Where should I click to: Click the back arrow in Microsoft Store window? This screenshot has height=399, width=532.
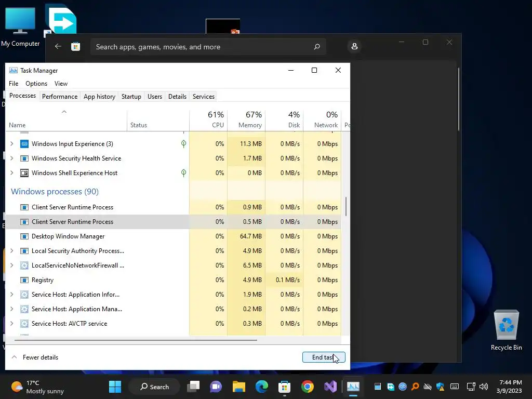58,46
